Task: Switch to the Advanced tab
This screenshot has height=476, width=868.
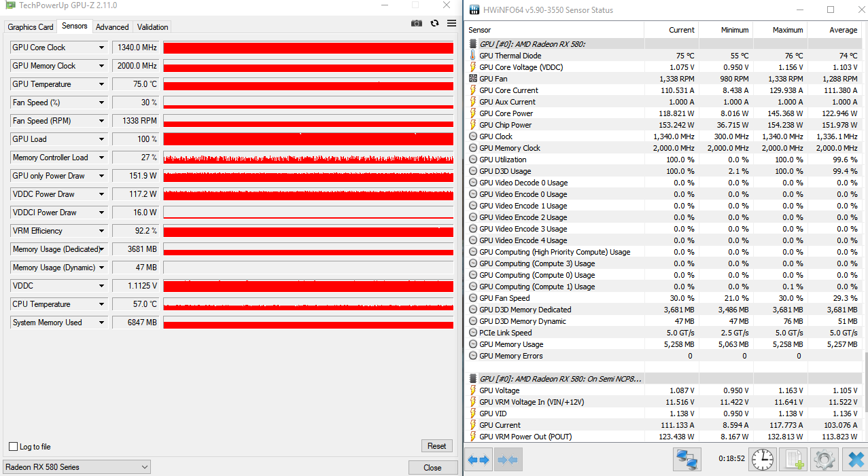Action: (112, 27)
